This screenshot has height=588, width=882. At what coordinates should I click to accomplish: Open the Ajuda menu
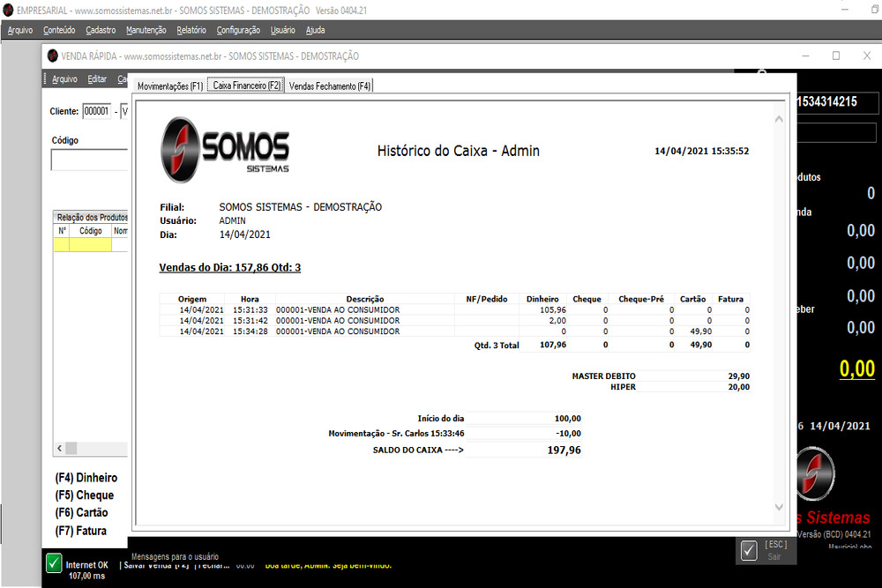[x=316, y=30]
